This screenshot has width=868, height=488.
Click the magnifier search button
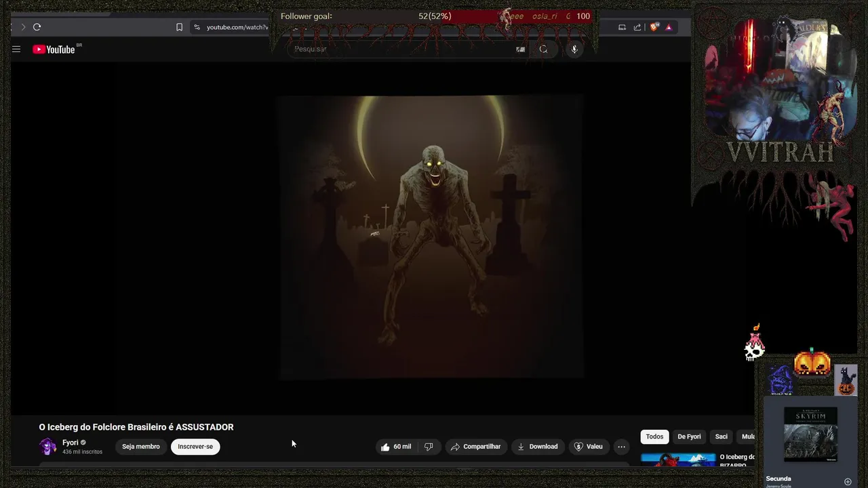[x=543, y=49]
